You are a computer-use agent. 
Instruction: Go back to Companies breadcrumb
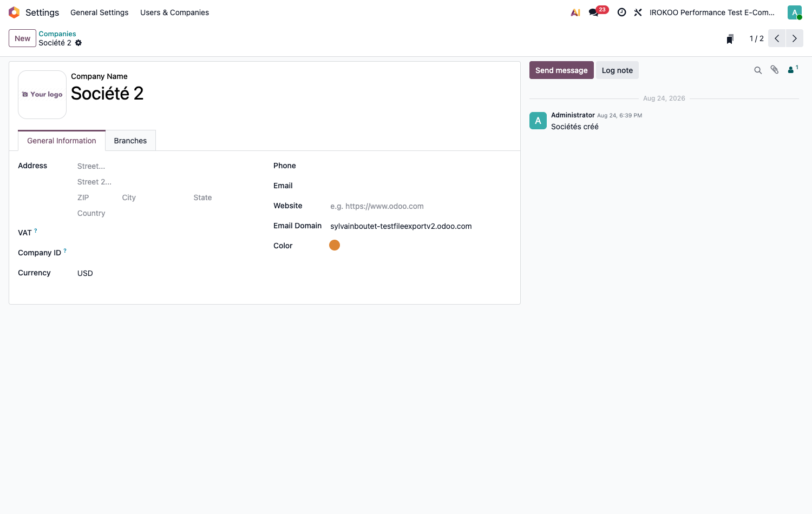pyautogui.click(x=57, y=34)
